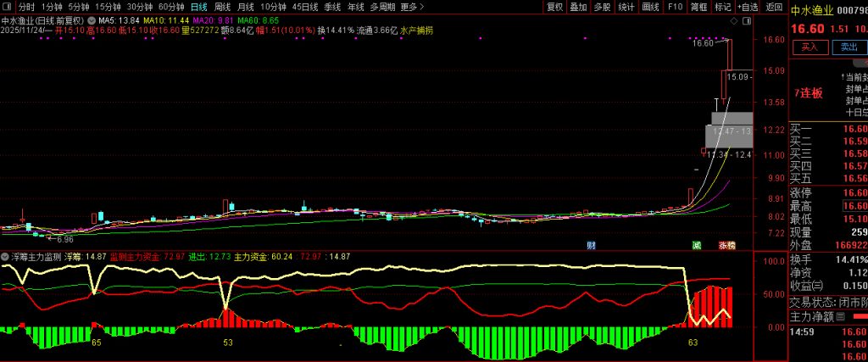Click the 返回 back button
The image size is (868, 362).
coord(774,7)
